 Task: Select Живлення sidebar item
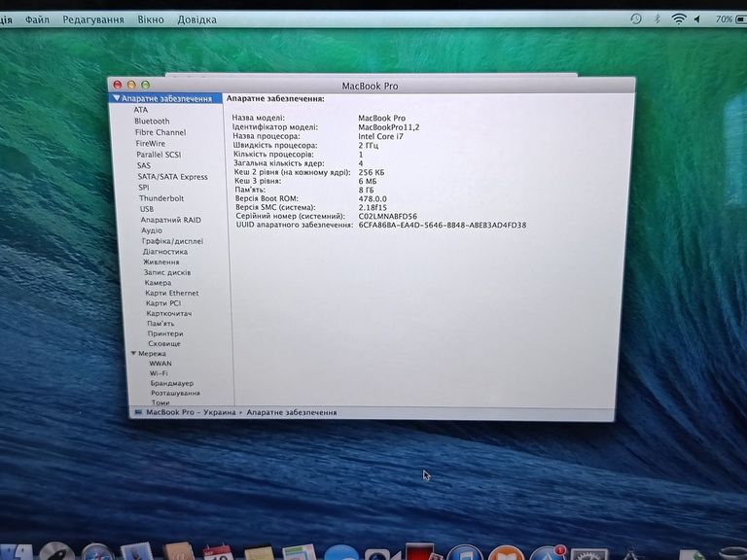161,262
